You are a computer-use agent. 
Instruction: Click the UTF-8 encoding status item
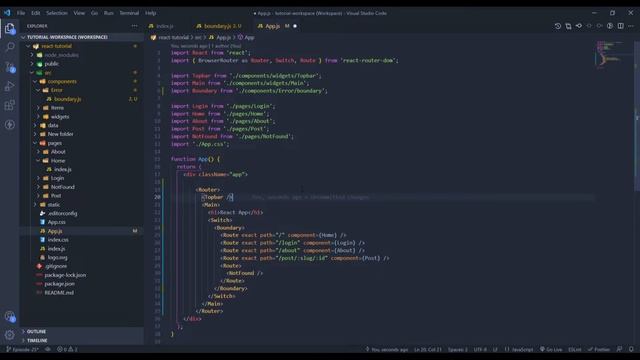(480, 349)
